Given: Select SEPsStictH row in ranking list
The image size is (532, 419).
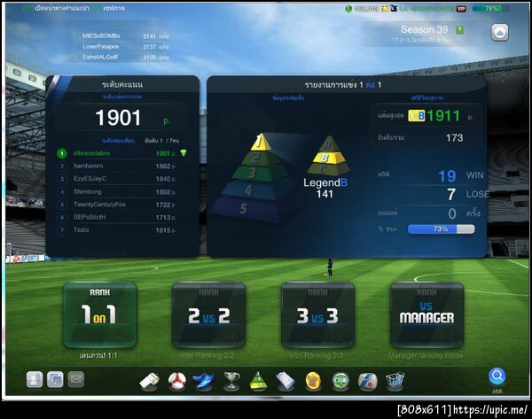Looking at the screenshot, I should pyautogui.click(x=117, y=217).
